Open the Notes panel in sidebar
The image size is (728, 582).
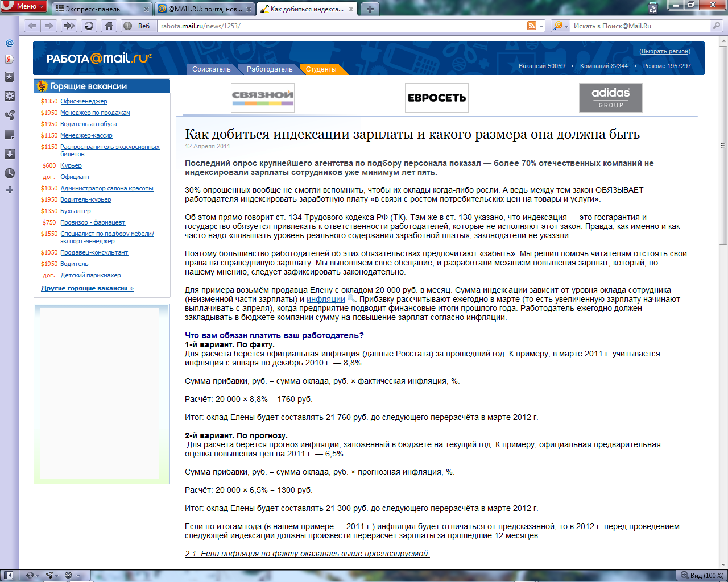click(9, 135)
